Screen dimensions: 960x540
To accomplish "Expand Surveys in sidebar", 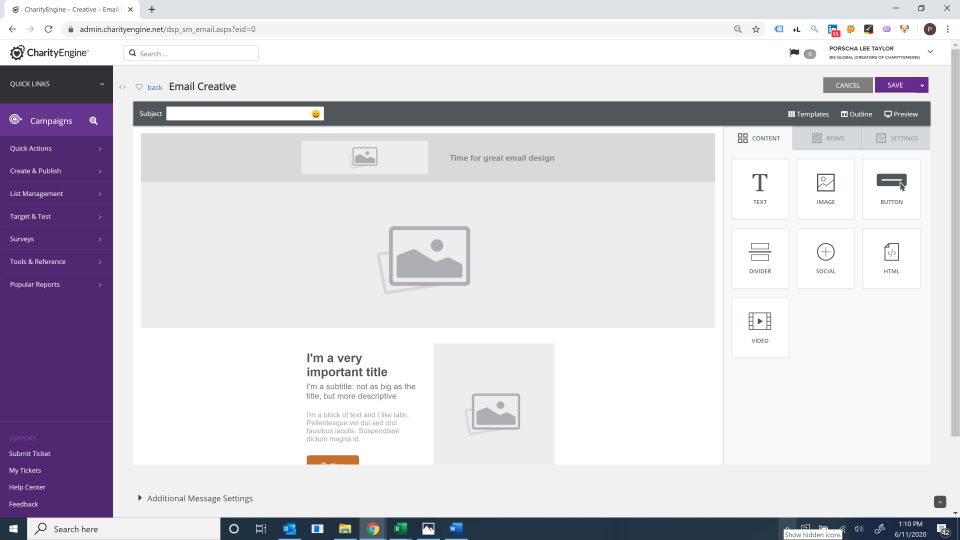I will click(56, 239).
